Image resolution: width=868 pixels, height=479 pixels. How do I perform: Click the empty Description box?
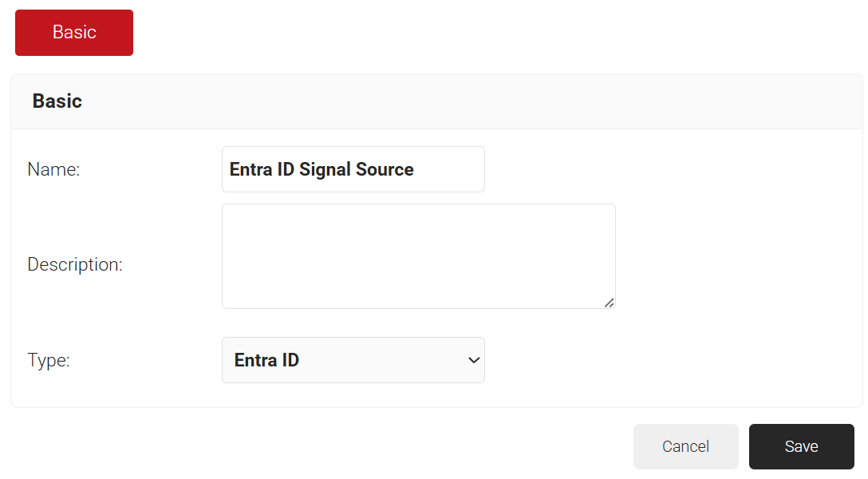click(x=418, y=255)
